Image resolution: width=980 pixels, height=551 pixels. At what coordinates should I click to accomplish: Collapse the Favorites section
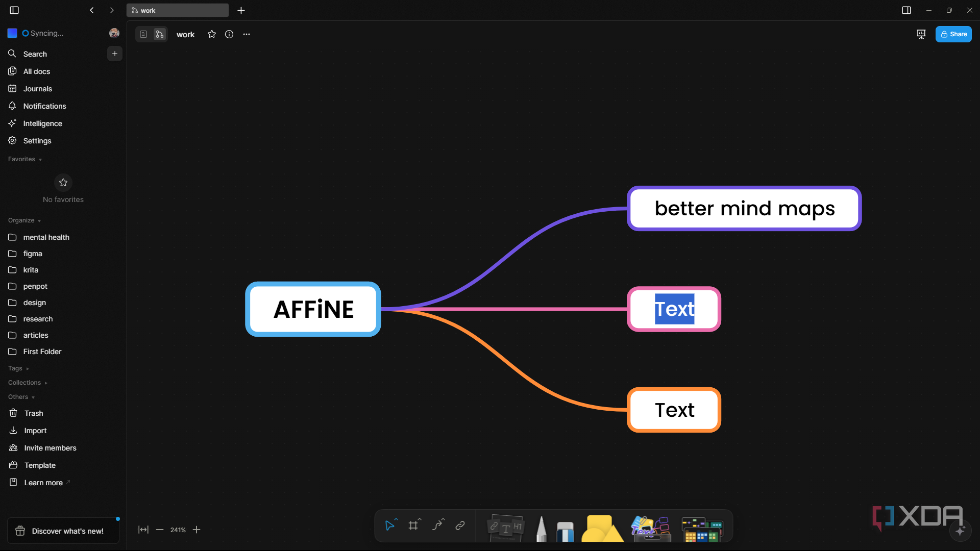25,159
